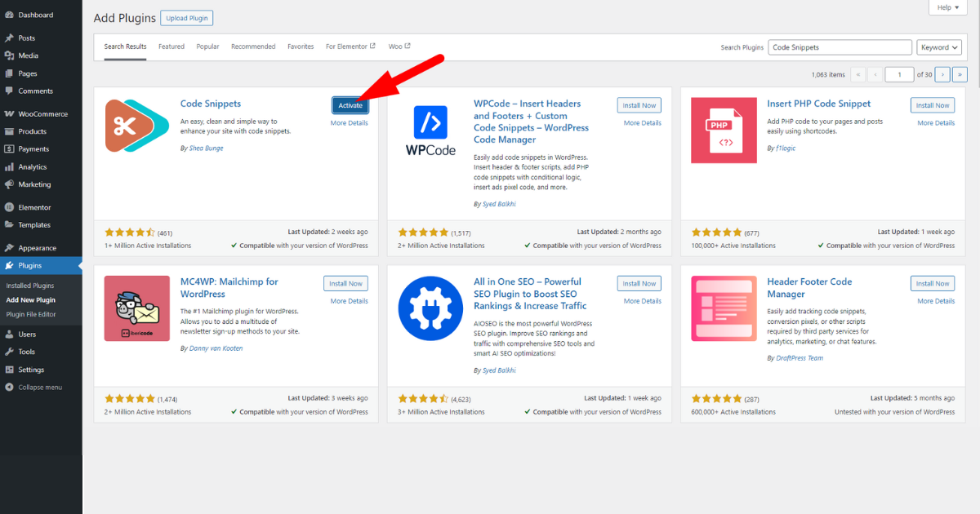Click the Upload Plugin button
Screen dimensions: 980x514
coord(187,18)
